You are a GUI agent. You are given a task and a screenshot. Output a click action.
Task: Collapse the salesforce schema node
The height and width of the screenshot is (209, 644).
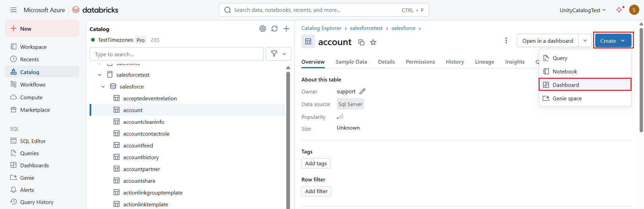103,86
